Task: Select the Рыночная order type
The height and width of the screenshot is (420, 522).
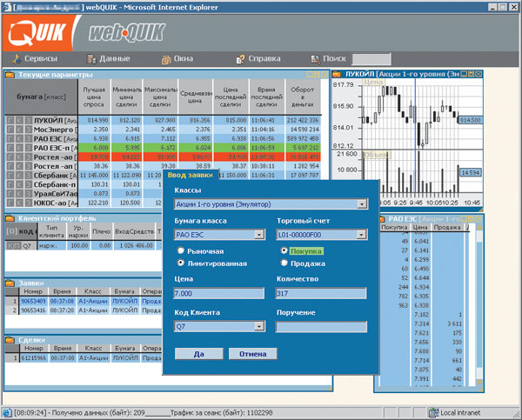Action: pyautogui.click(x=181, y=250)
